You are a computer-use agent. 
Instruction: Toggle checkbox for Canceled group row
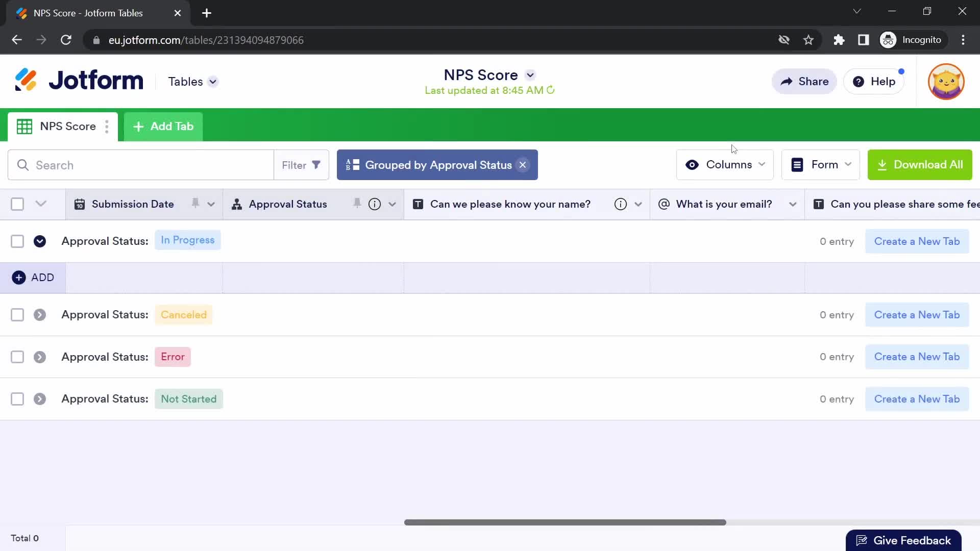[17, 314]
